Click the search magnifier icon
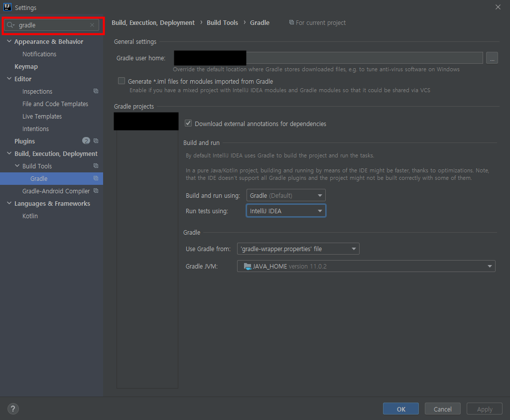 pos(10,25)
